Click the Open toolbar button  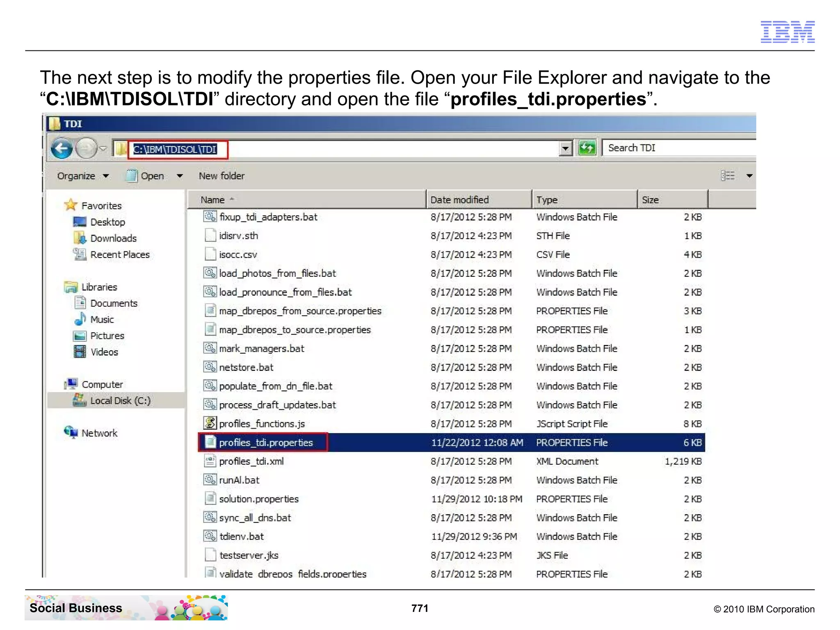point(146,176)
